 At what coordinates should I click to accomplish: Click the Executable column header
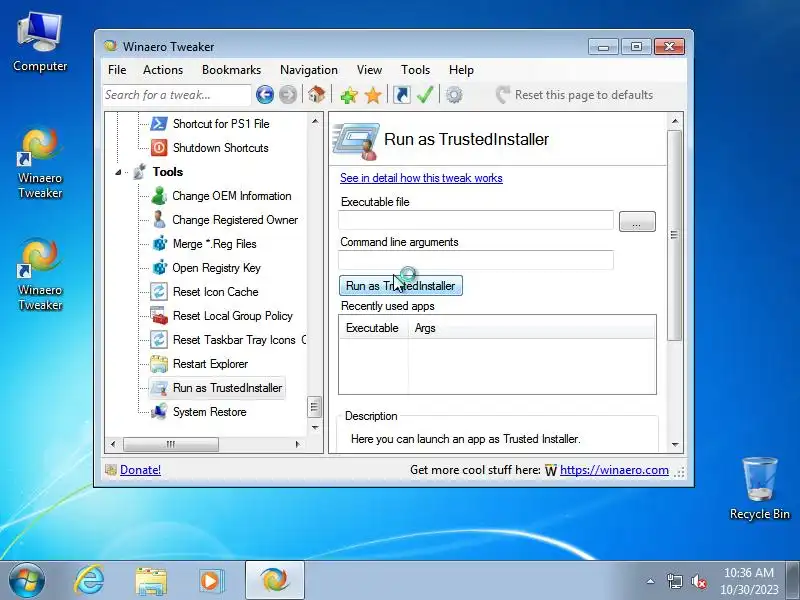373,328
